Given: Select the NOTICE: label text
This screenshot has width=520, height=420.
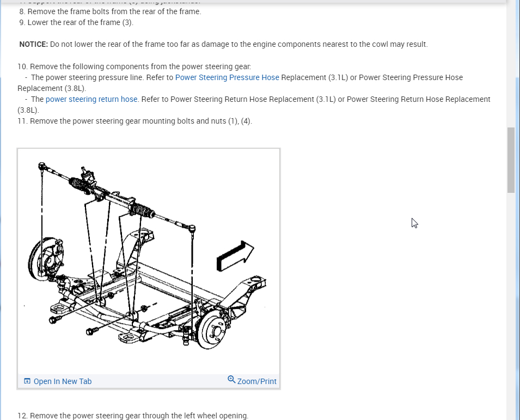Looking at the screenshot, I should (34, 44).
